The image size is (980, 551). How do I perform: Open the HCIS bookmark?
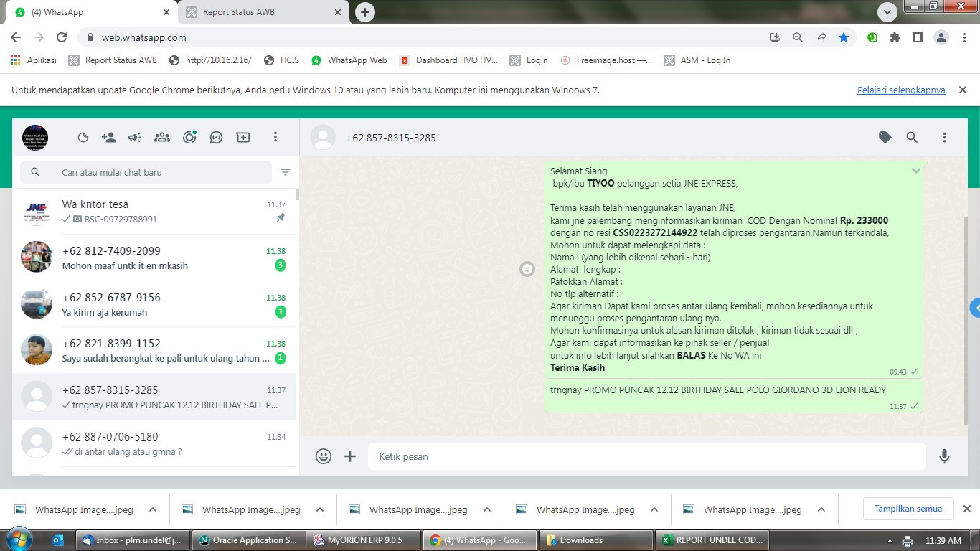coord(281,60)
